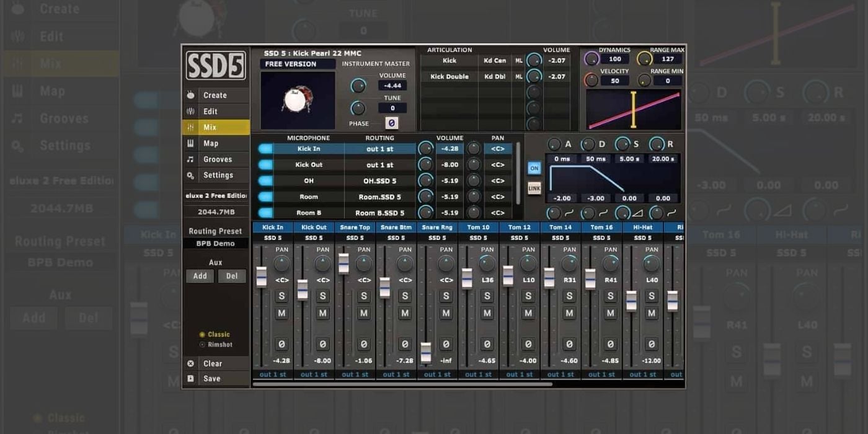
Task: Adjust the envelope Sustain (S) knob
Action: 622,144
